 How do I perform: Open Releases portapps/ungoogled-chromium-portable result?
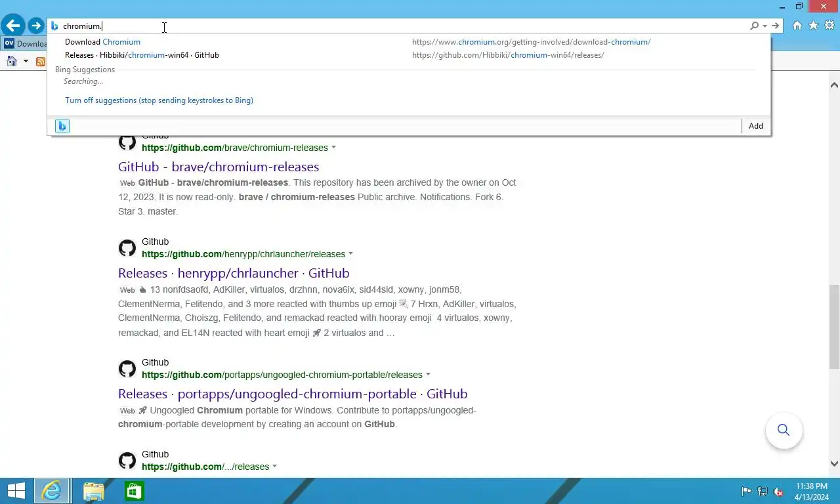293,394
